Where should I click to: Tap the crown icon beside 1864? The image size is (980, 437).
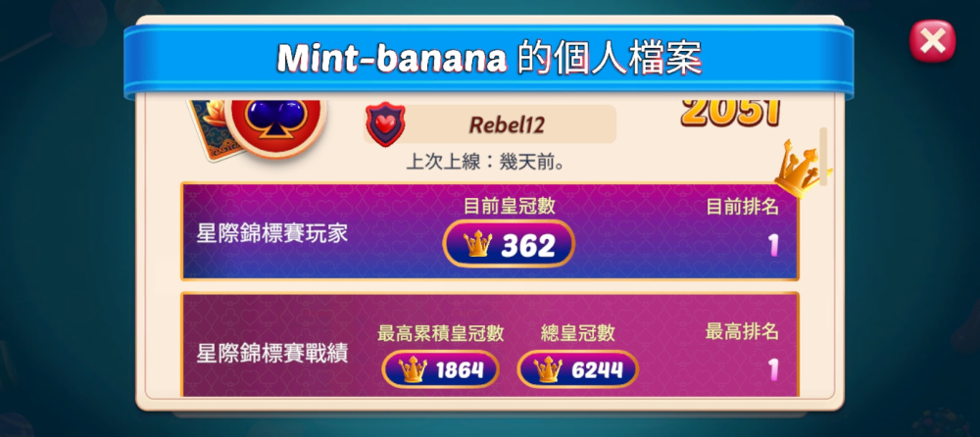pyautogui.click(x=414, y=369)
